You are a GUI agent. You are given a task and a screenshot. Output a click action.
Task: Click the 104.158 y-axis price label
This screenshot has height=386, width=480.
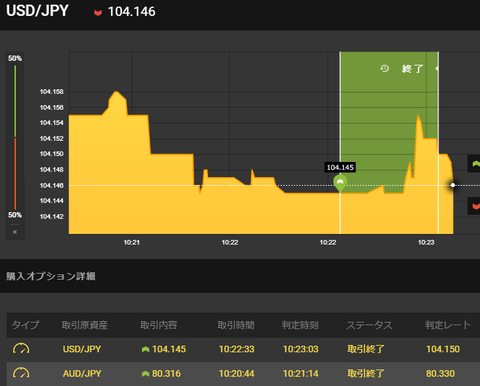[51, 92]
